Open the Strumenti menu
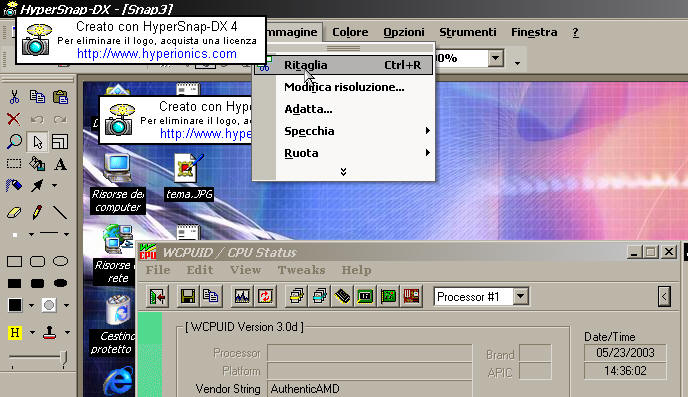Viewport: 688px width, 397px height. 468,32
